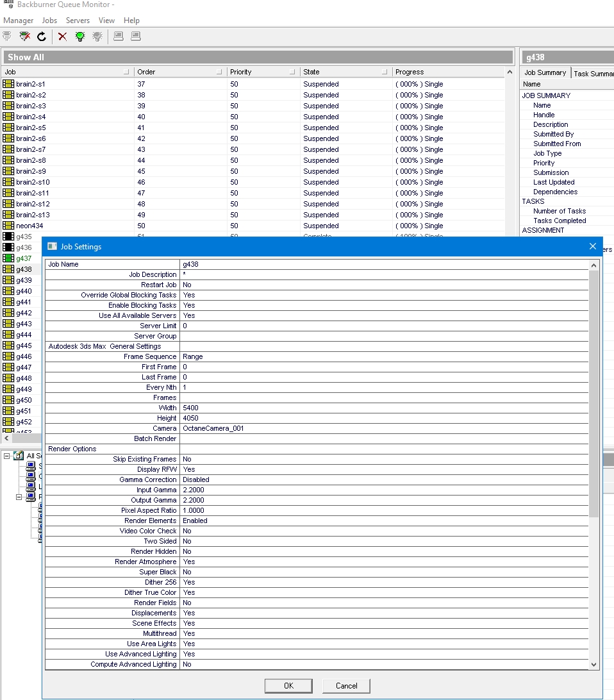This screenshot has width=614, height=700.
Task: Click the Job Settings dialog title icon
Action: (52, 246)
